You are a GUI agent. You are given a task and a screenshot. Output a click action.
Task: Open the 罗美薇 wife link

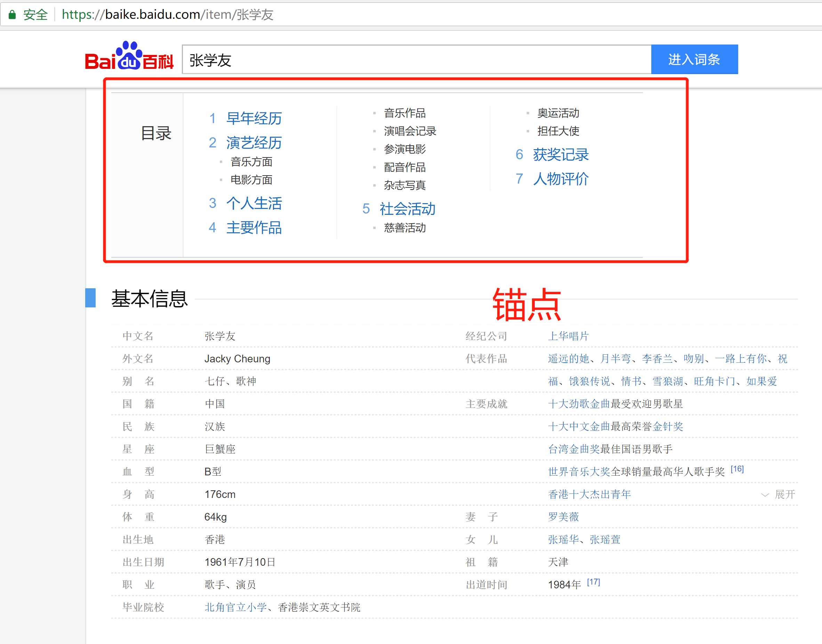click(x=563, y=517)
